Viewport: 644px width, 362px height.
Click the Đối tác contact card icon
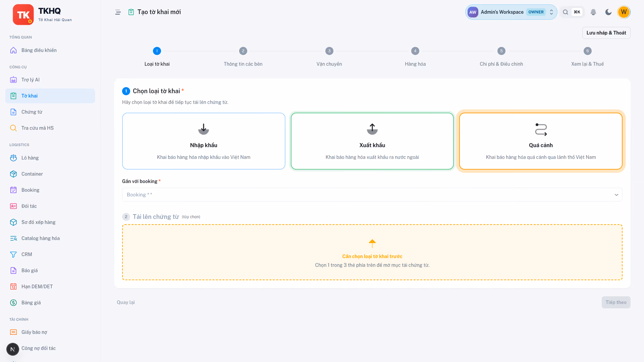pos(13,206)
